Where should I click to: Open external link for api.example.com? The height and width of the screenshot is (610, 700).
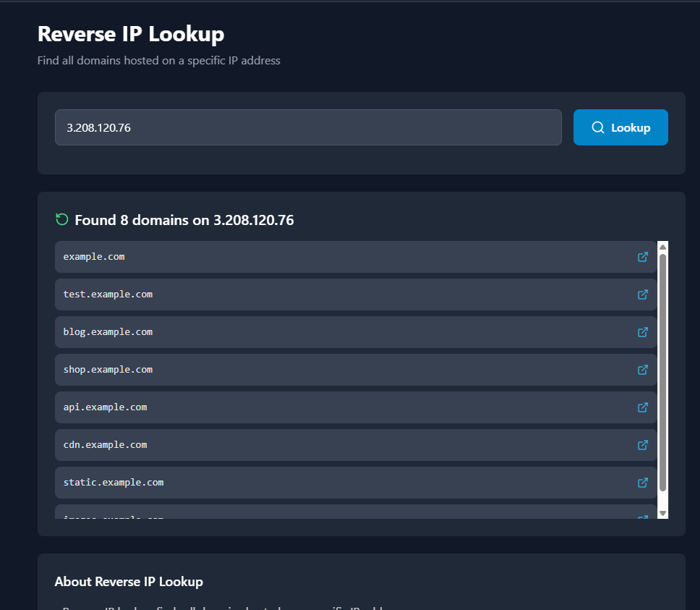pos(642,407)
